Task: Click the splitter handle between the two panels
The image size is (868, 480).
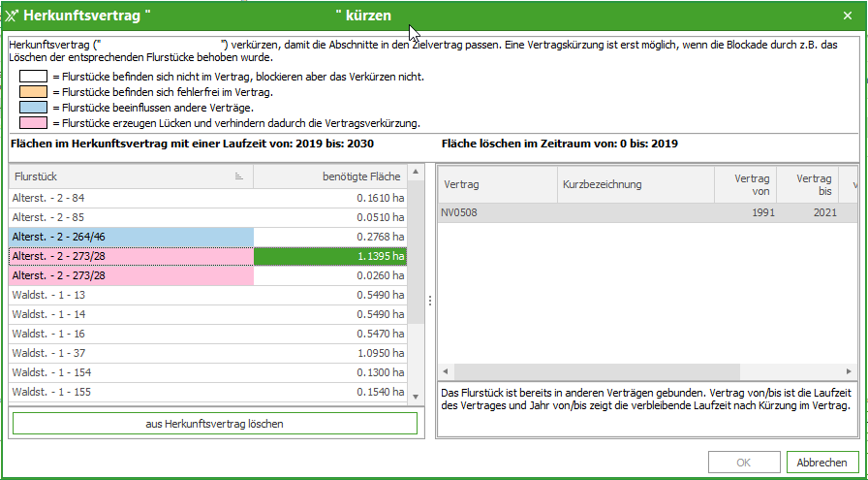Action: click(430, 301)
